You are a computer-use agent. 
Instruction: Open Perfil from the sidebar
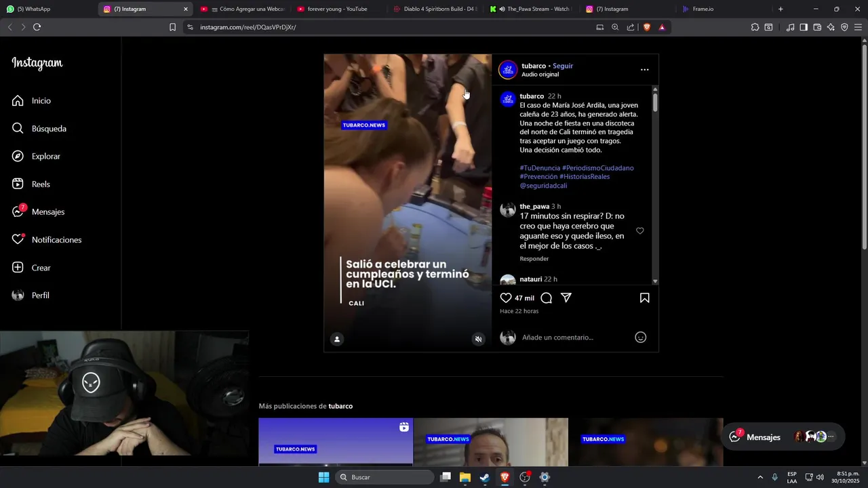coord(31,295)
